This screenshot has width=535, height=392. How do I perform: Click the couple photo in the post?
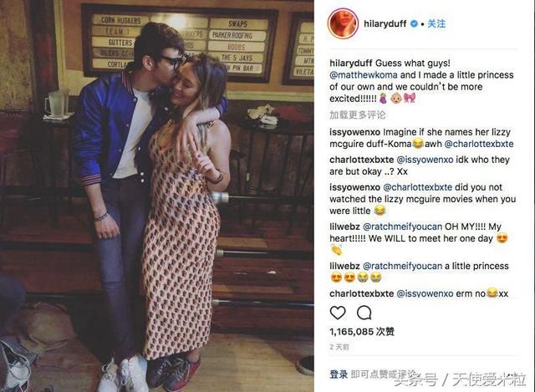[x=157, y=196]
